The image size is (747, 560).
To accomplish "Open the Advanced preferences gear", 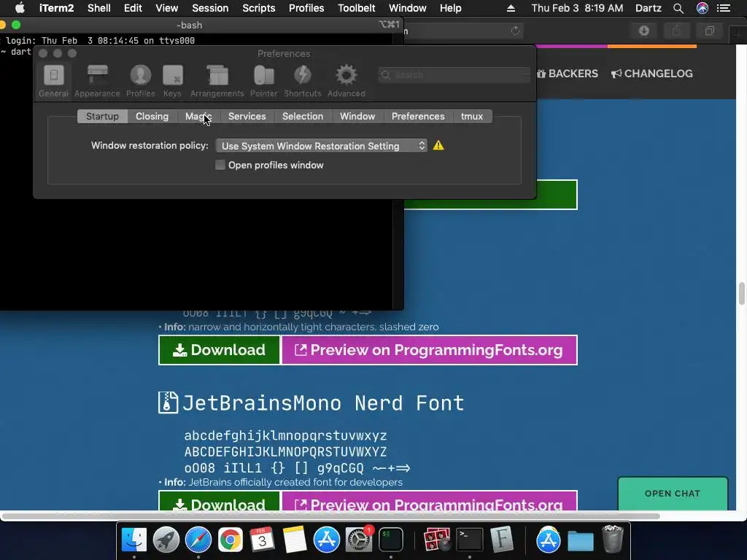I will (347, 81).
